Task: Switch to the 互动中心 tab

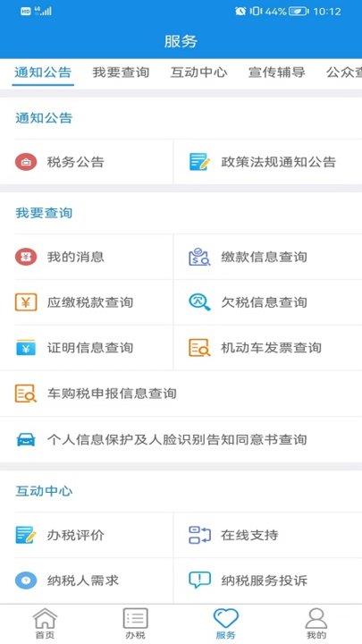Action: 198,72
